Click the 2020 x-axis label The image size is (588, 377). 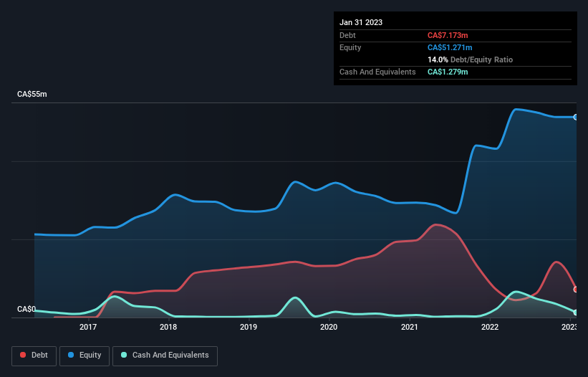coord(329,327)
